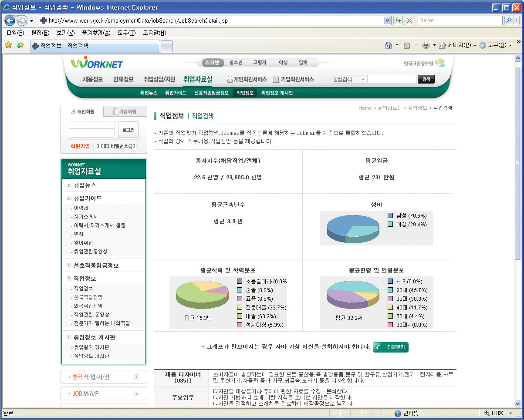Click the magnifier search icon beside Naver box

tap(508, 20)
